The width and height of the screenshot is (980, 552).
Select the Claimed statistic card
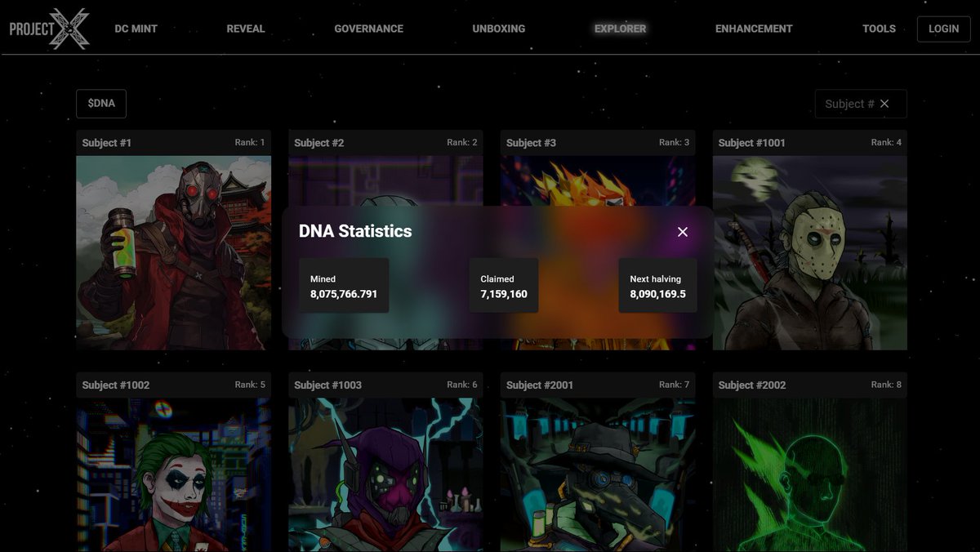[504, 286]
